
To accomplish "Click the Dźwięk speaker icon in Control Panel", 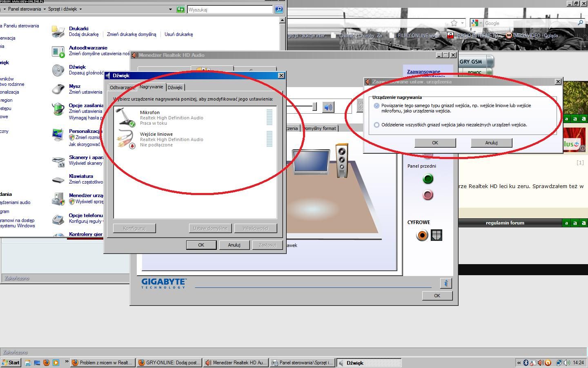I will 58,70.
